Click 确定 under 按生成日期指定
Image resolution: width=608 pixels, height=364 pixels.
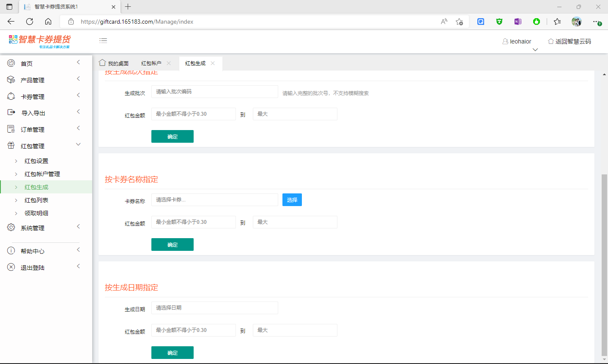coord(172,353)
